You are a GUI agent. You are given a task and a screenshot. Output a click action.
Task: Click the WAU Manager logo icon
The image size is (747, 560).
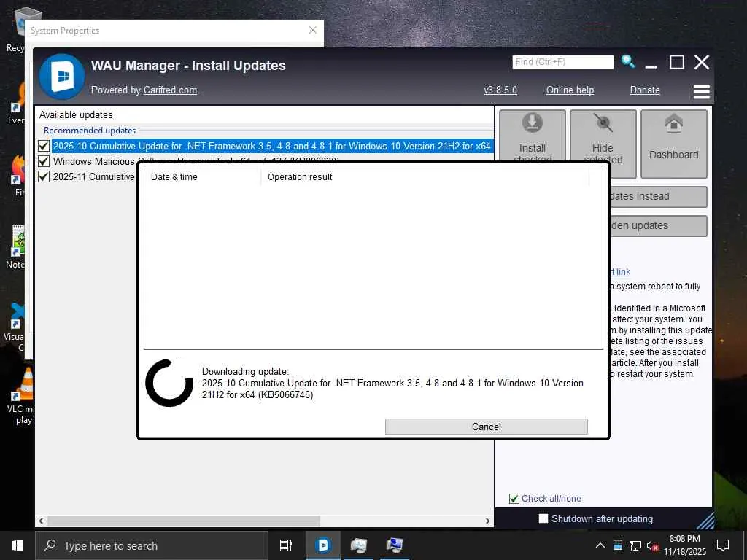[x=62, y=76]
